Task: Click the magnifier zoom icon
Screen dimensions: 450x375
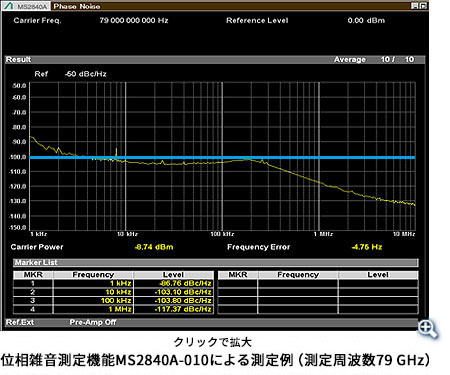Action: pos(428,329)
